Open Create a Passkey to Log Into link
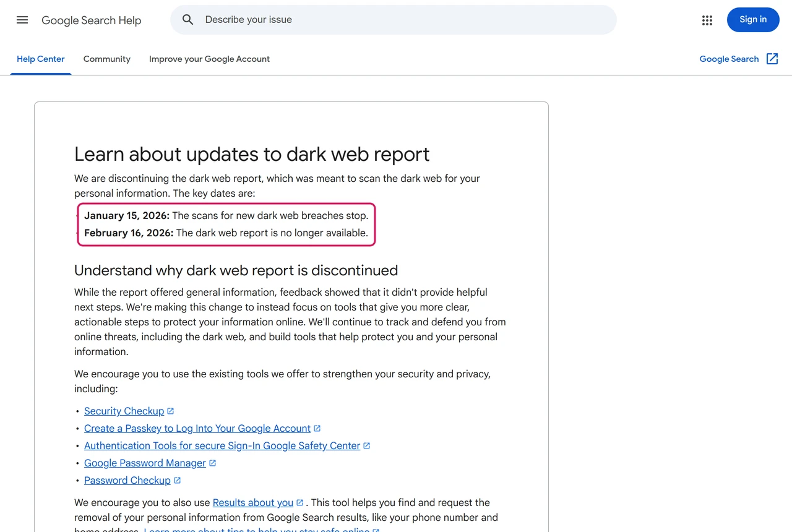The width and height of the screenshot is (792, 532). (x=197, y=428)
